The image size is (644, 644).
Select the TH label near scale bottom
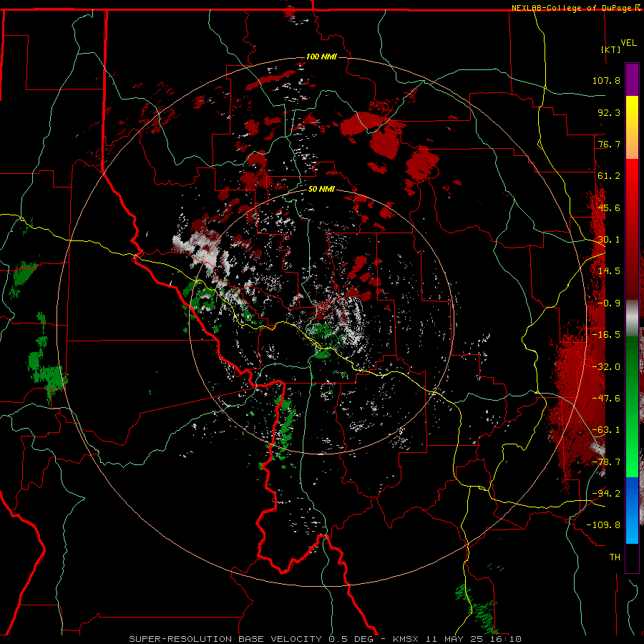[615, 557]
